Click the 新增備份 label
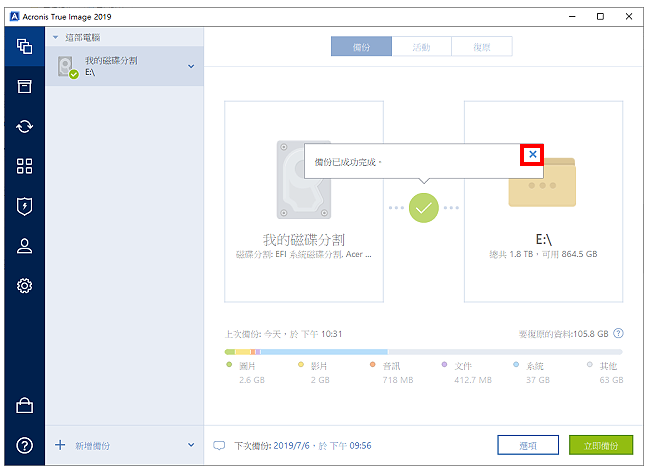This screenshot has height=467, width=652. click(x=92, y=446)
